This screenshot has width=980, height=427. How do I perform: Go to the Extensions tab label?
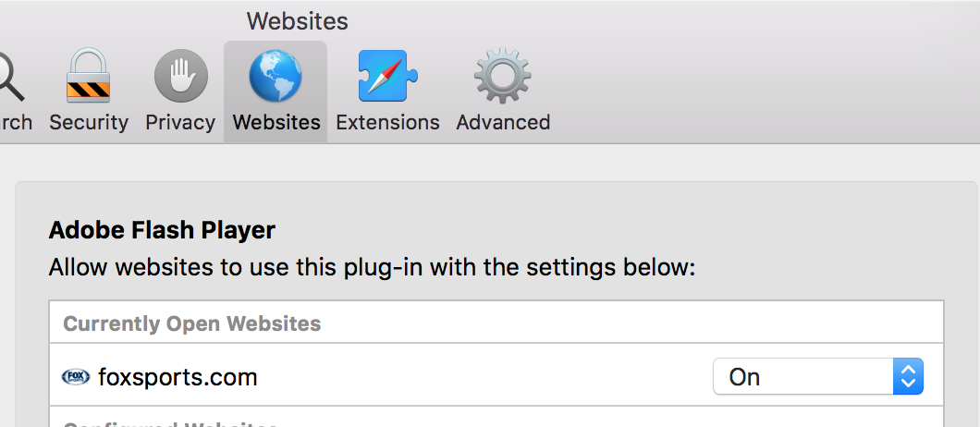click(x=387, y=123)
